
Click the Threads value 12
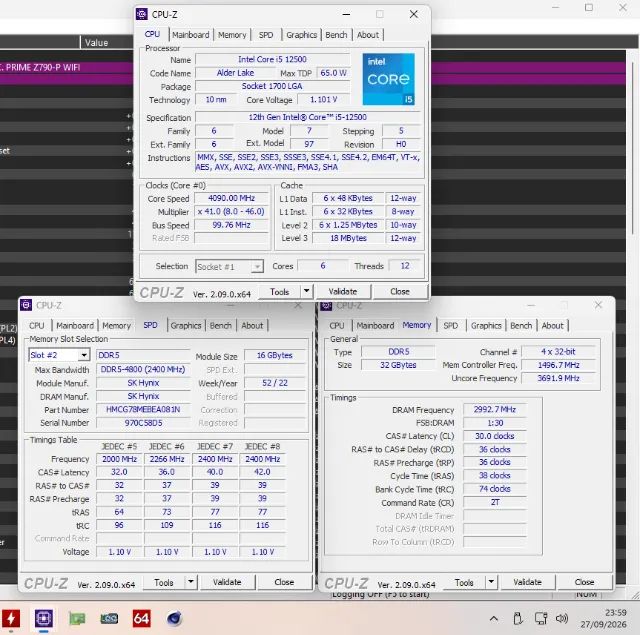coord(404,266)
